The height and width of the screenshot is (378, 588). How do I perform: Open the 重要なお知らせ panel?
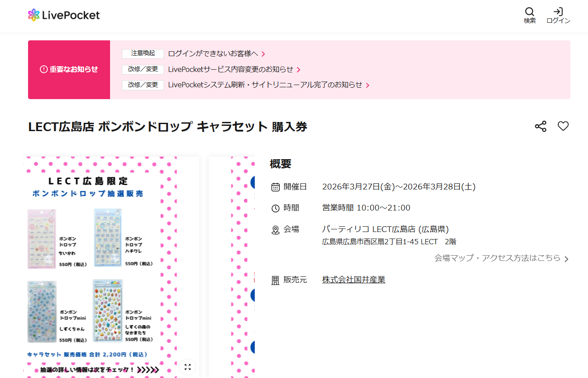[x=69, y=70]
